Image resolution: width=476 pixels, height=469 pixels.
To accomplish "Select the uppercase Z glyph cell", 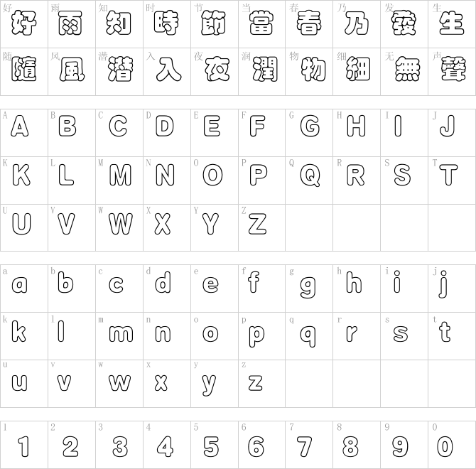I will coord(261,227).
